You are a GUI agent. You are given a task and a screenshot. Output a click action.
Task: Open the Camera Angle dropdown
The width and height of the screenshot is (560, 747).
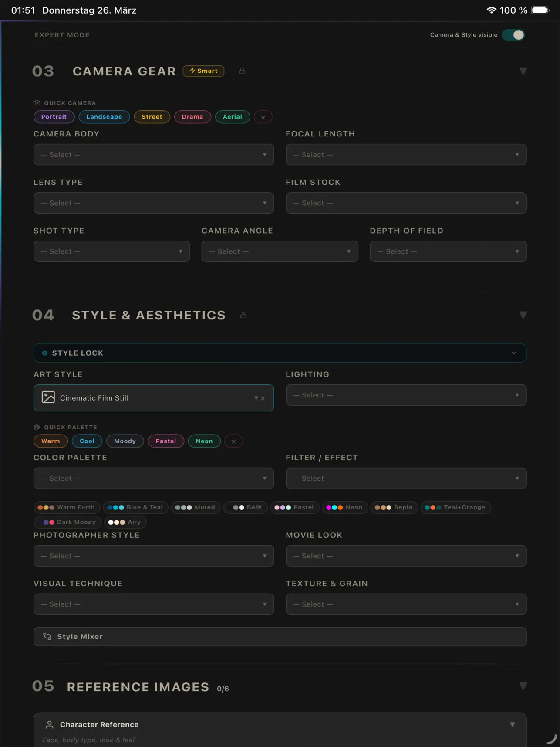point(280,251)
